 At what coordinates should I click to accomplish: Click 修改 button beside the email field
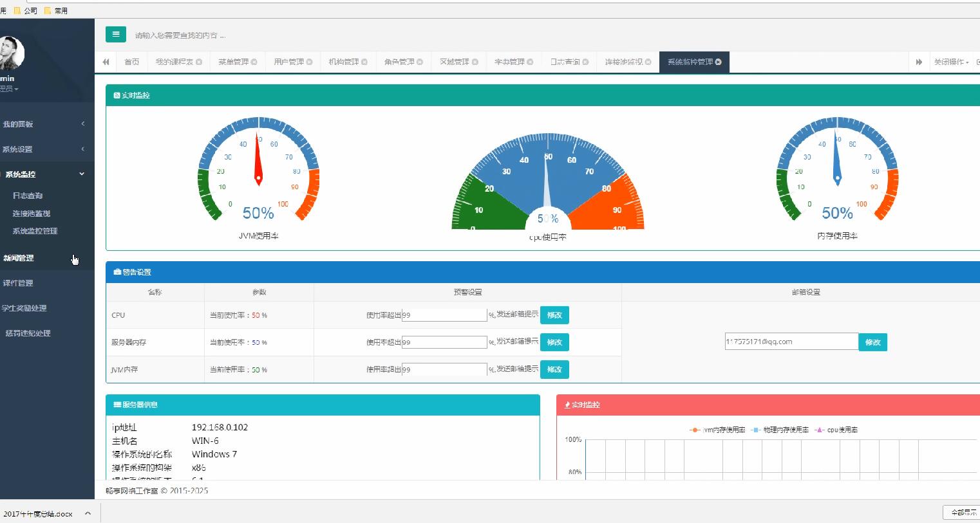(872, 342)
